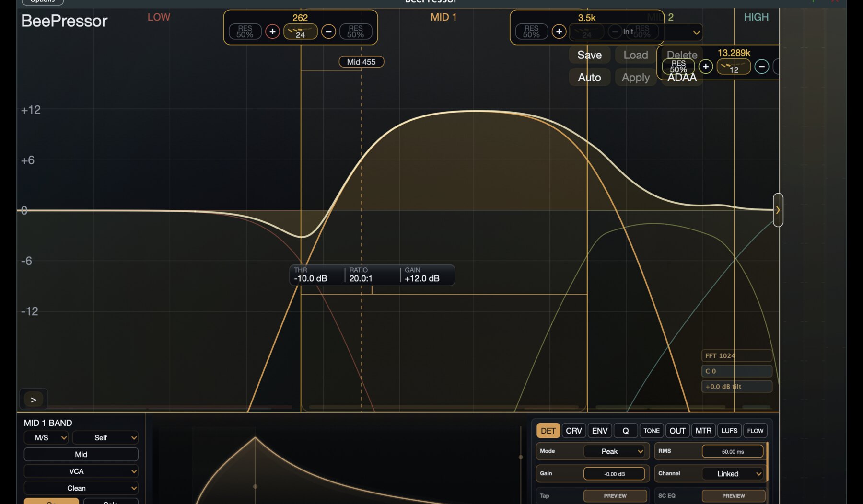Click the Apply button
863x504 pixels.
[x=636, y=78]
